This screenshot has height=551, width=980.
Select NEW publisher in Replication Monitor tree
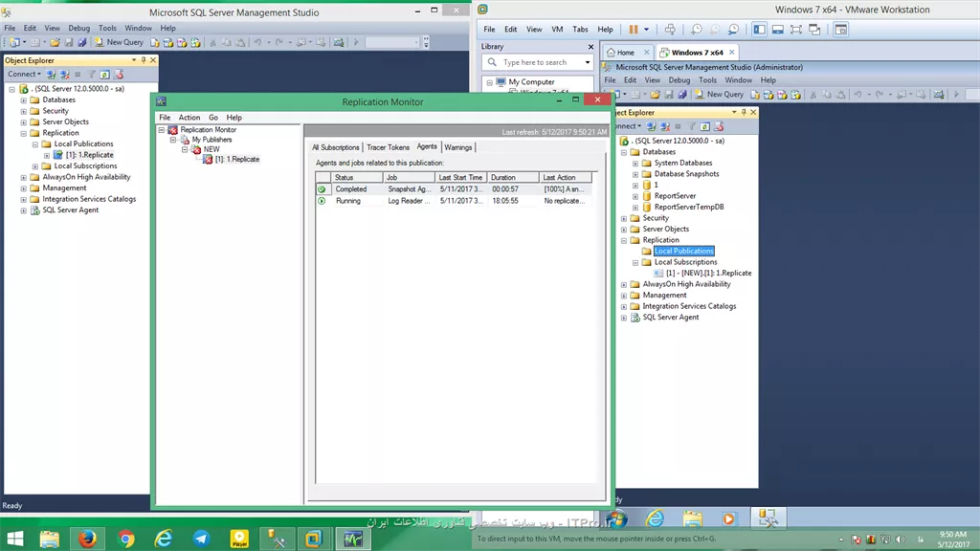click(x=212, y=150)
